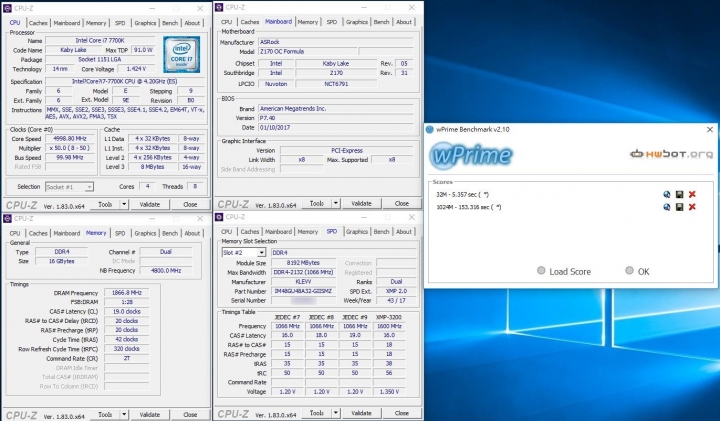Click the XMP-3200 column header
This screenshot has width=720, height=421.
[x=388, y=317]
